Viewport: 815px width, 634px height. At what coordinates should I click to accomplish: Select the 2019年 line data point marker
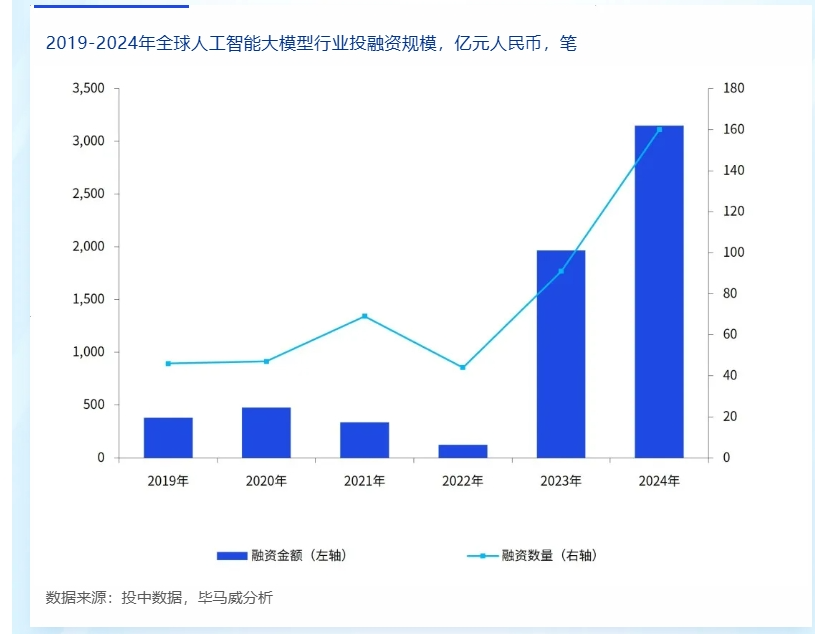tap(168, 363)
